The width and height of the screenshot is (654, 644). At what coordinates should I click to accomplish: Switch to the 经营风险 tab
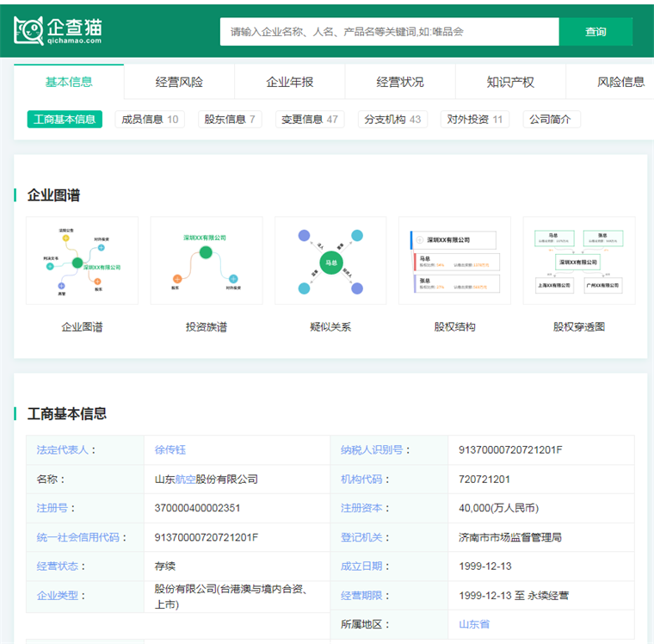[179, 83]
